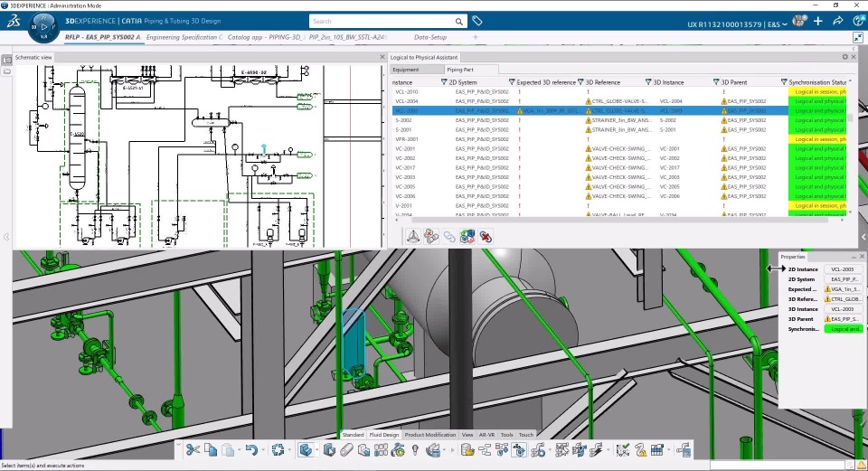Click the plus Add icon in top bar

[818, 21]
